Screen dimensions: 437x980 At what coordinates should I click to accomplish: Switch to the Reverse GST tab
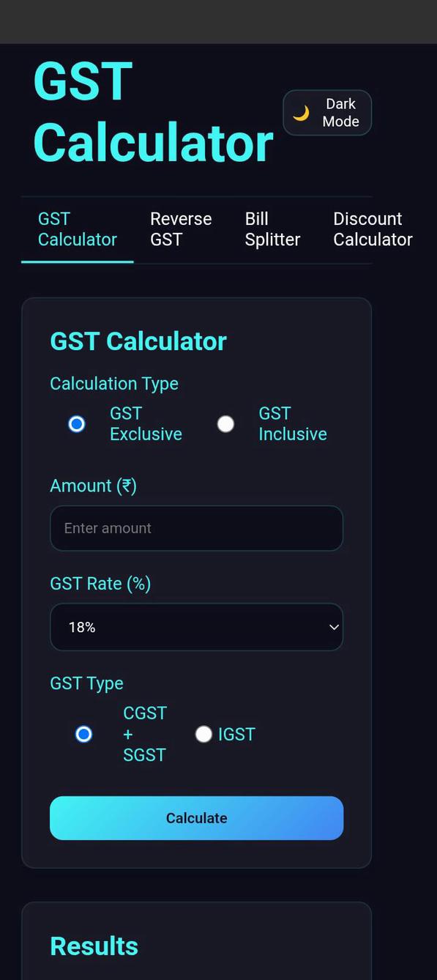181,229
